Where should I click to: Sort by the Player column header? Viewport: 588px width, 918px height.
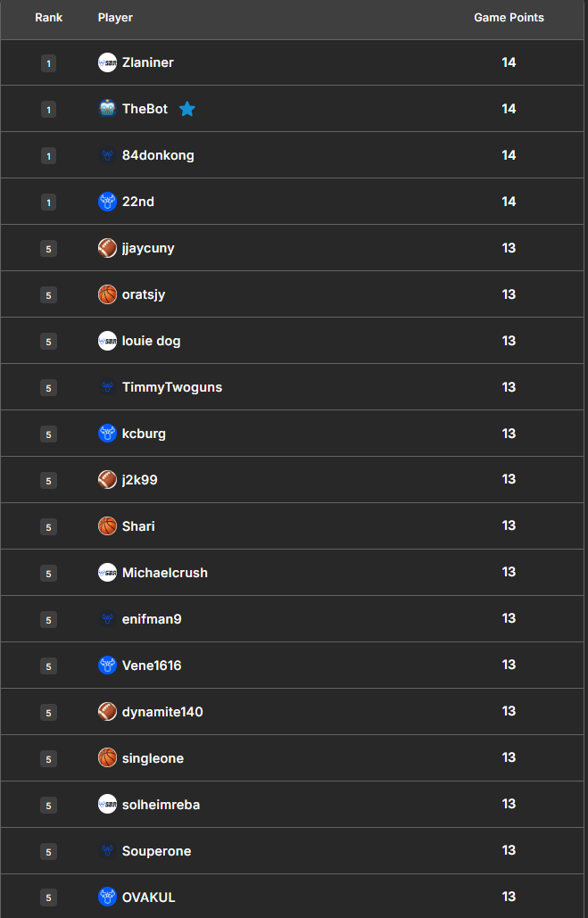coord(115,18)
